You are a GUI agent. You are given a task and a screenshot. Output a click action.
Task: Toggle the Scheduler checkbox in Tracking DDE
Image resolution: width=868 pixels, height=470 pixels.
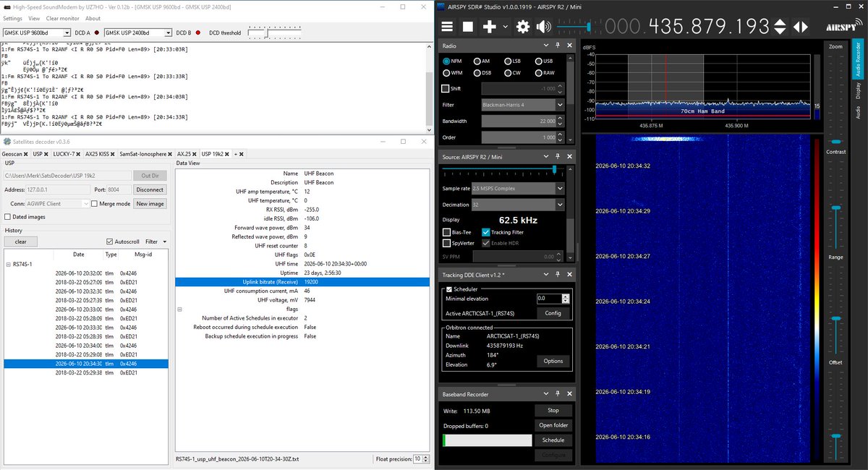449,289
